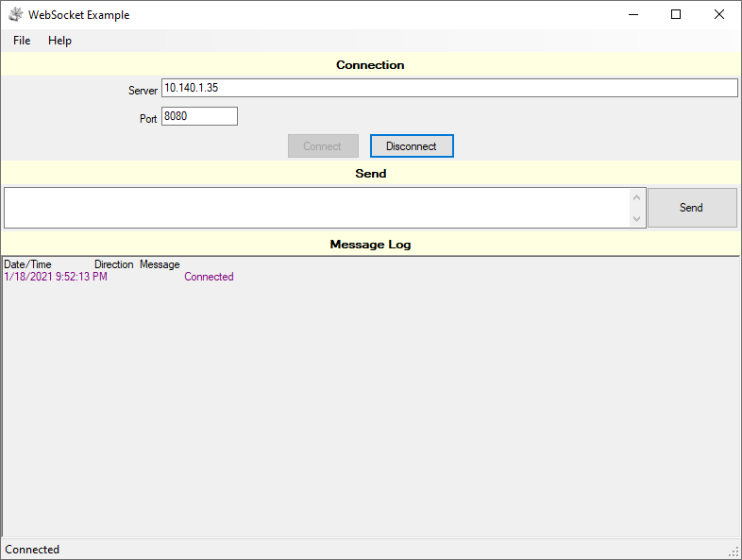Click the Server address input field
742x560 pixels.
coord(449,88)
